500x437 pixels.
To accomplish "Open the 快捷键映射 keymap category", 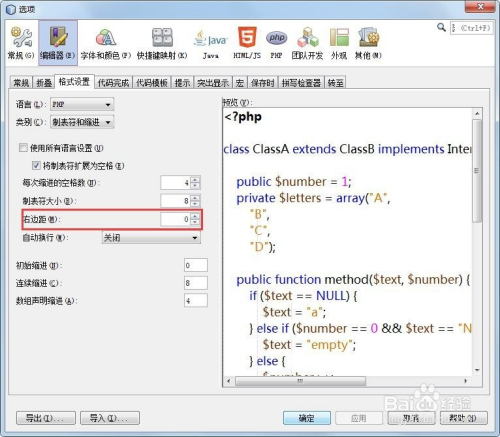I will [x=162, y=43].
